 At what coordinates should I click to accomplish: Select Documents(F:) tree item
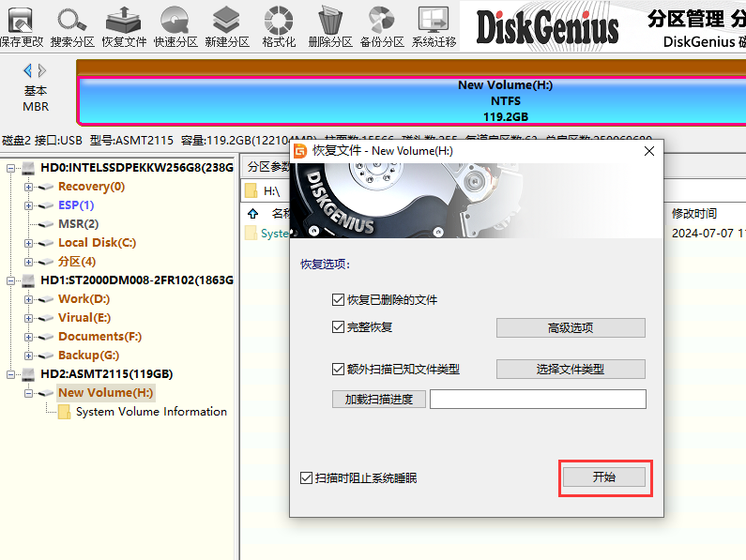click(x=99, y=337)
